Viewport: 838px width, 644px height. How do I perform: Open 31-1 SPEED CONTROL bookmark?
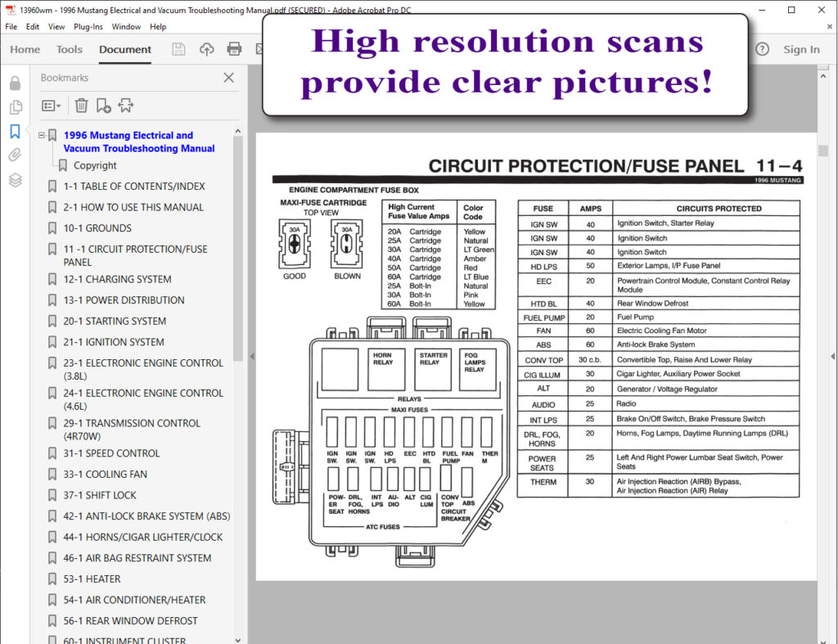pos(111,453)
